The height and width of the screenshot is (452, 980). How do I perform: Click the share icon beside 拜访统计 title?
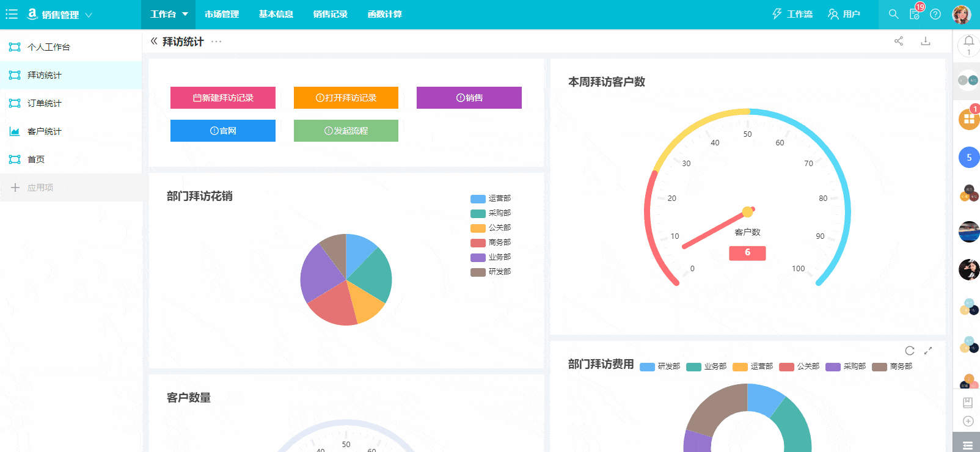(899, 41)
